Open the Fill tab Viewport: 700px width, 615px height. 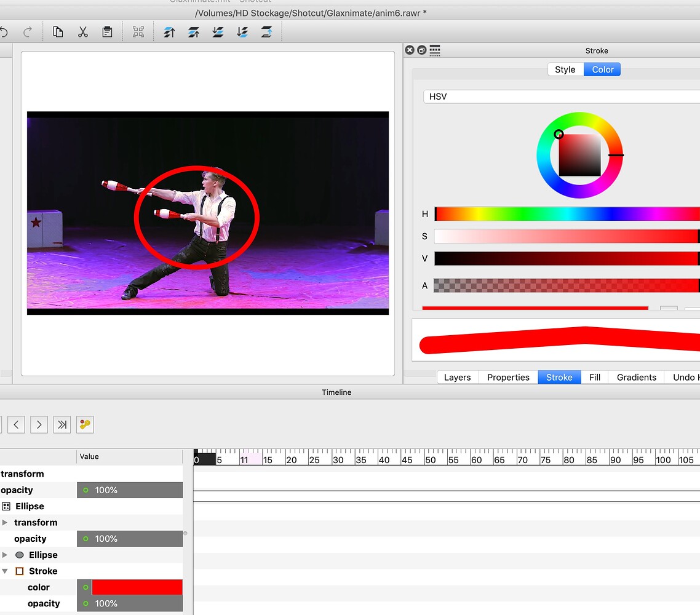594,377
